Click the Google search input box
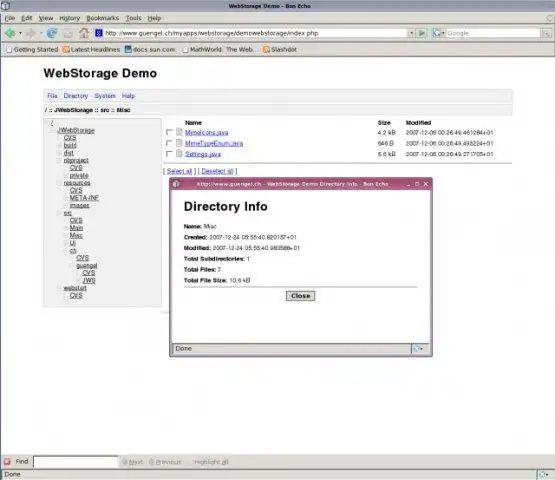555x480 pixels. tap(493, 33)
